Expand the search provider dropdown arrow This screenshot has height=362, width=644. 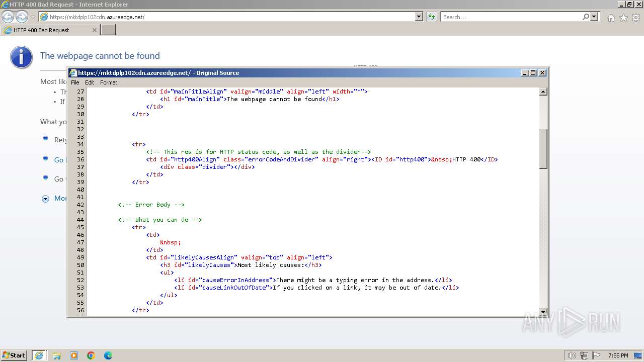594,17
